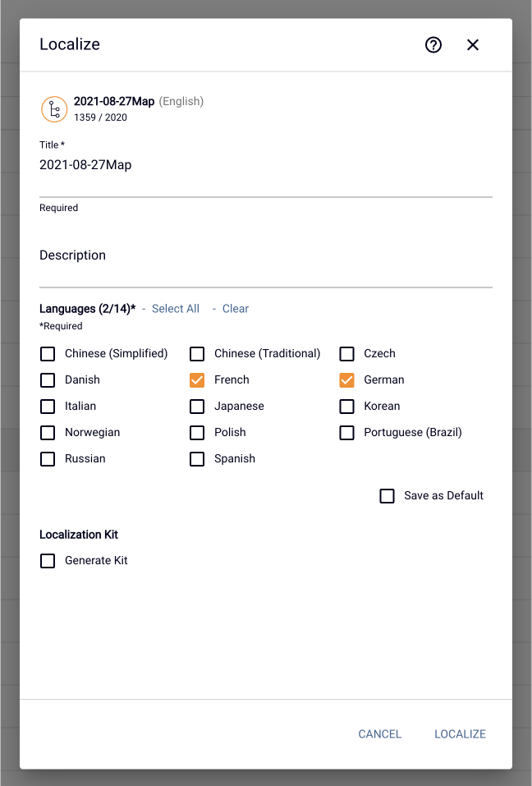Check the Korean language checkbox
This screenshot has width=532, height=786.
pos(346,406)
